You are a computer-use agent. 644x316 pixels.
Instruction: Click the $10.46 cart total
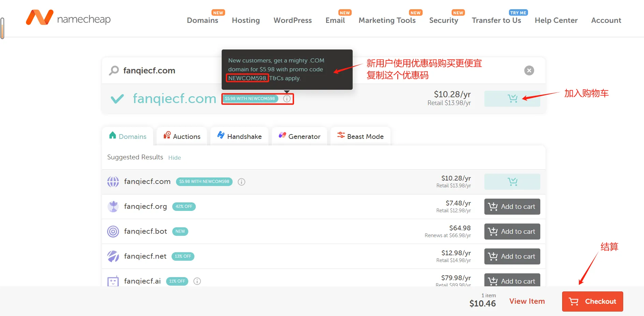[x=483, y=303]
